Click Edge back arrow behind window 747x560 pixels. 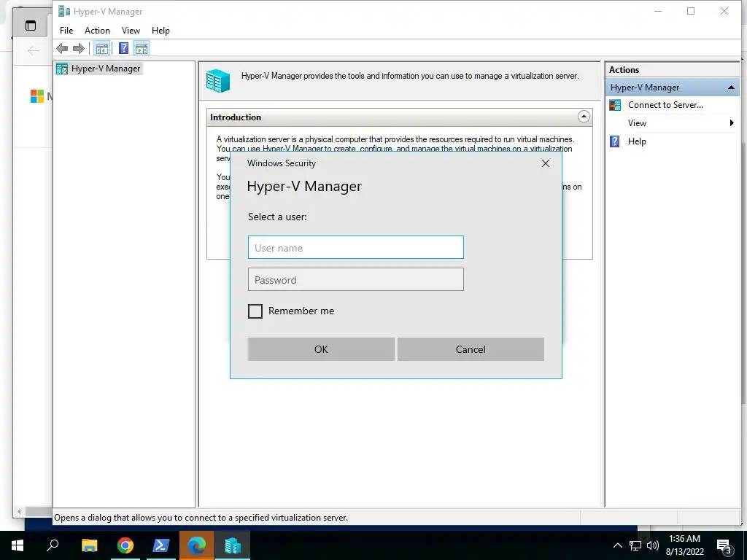coord(34,50)
